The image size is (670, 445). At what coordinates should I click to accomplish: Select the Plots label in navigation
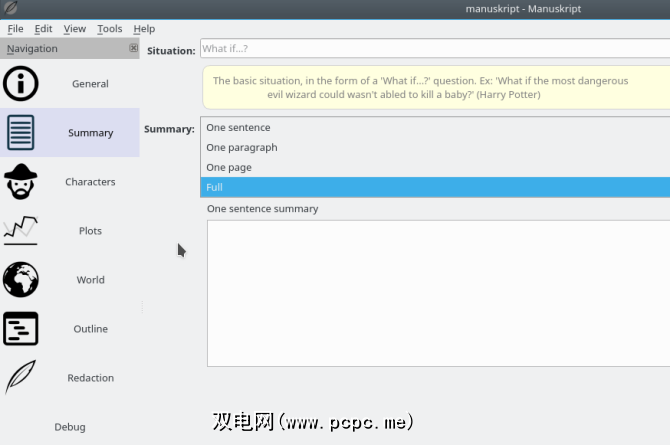(90, 231)
